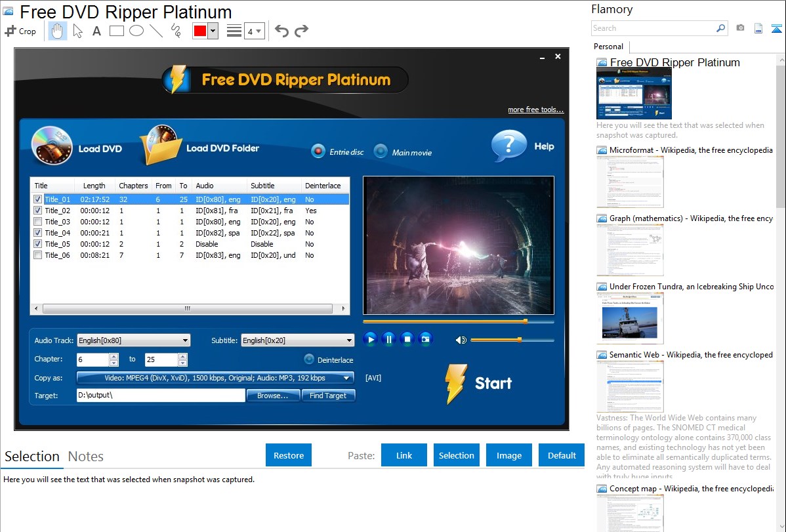Open the Subtitle dropdown
This screenshot has width=786, height=532.
[x=297, y=340]
